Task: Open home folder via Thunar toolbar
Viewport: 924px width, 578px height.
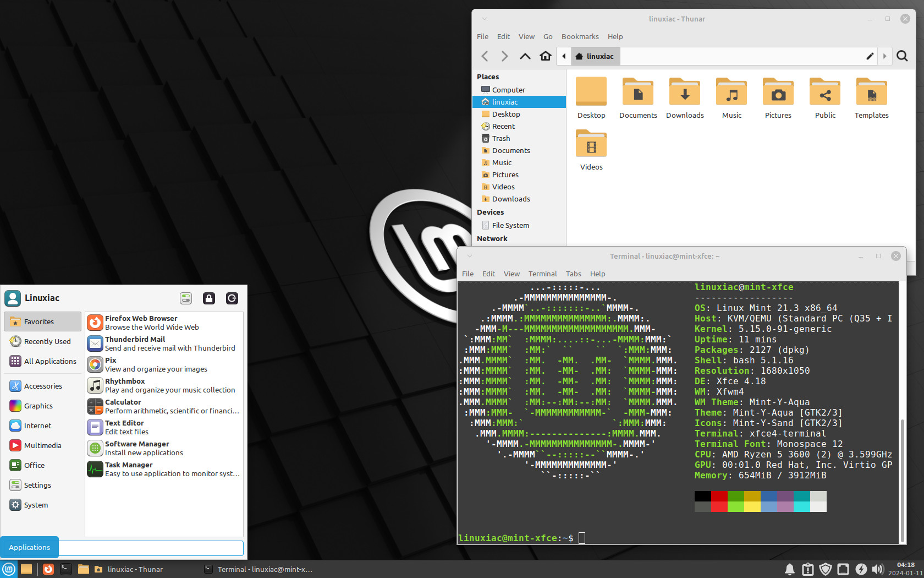Action: tap(546, 56)
